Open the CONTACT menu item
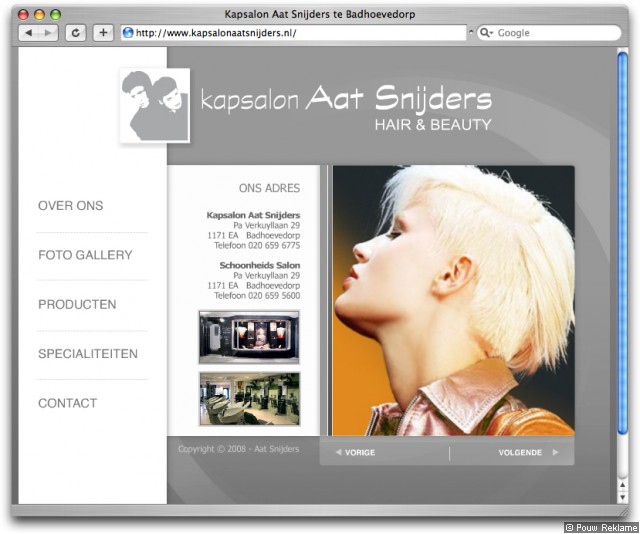 coord(67,403)
